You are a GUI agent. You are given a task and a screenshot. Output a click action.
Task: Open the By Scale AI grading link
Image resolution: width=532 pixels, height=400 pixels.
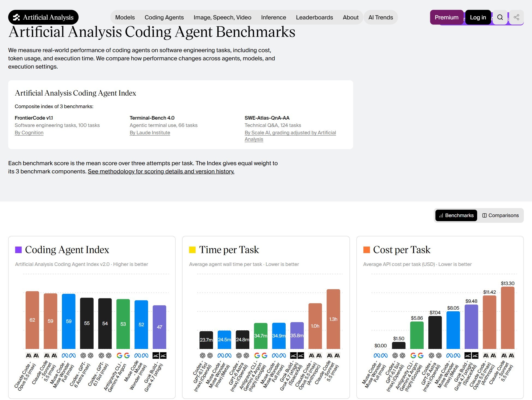pyautogui.click(x=290, y=136)
